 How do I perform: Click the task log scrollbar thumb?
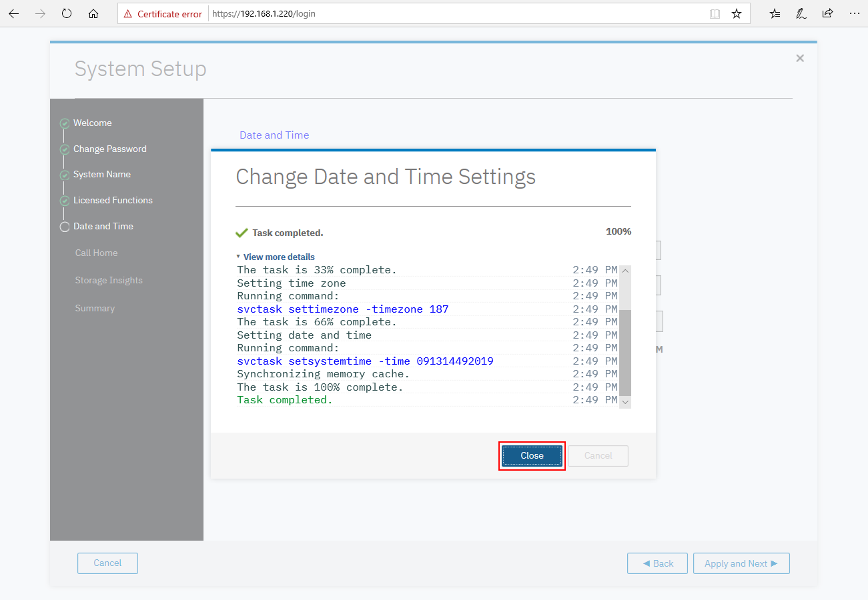625,353
